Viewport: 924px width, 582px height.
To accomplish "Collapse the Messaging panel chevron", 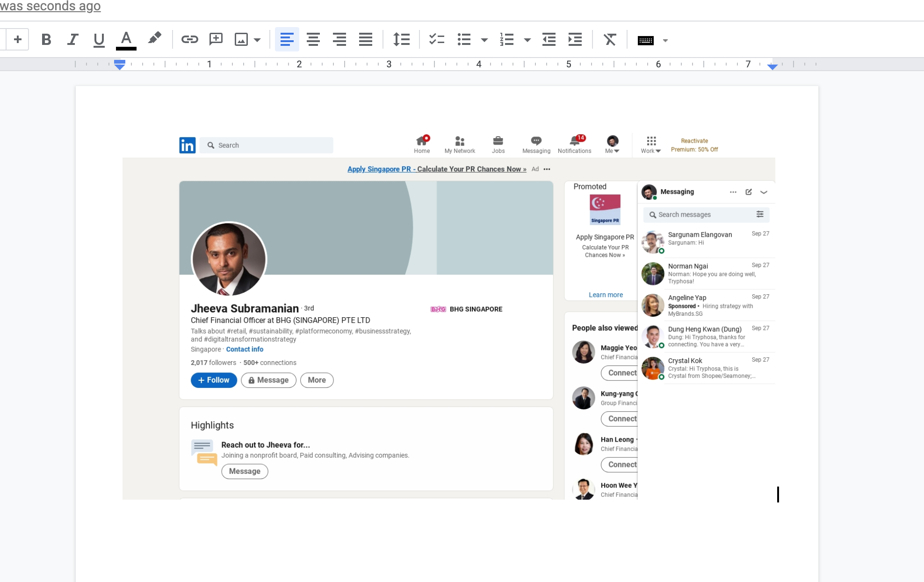I will 764,192.
